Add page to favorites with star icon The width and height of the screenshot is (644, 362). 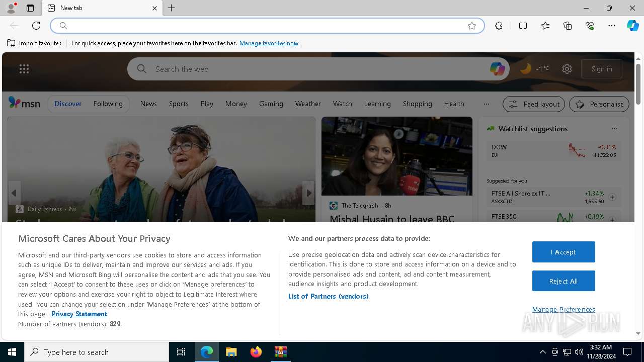coord(472,26)
